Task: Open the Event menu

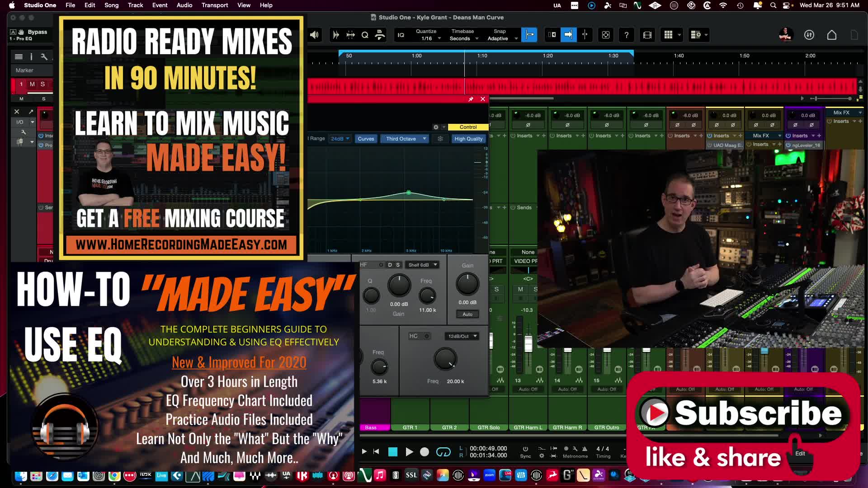Action: (x=160, y=5)
